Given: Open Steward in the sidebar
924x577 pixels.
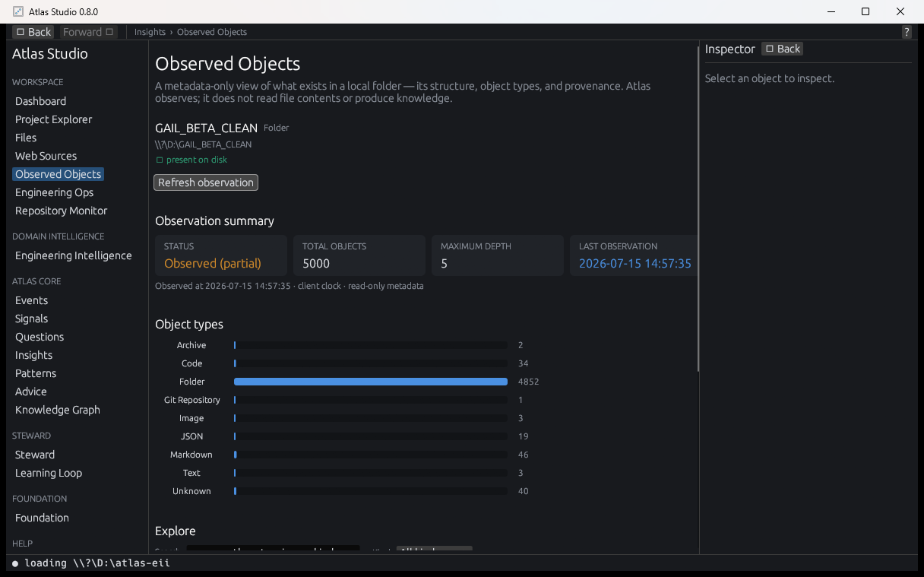Looking at the screenshot, I should (x=35, y=455).
